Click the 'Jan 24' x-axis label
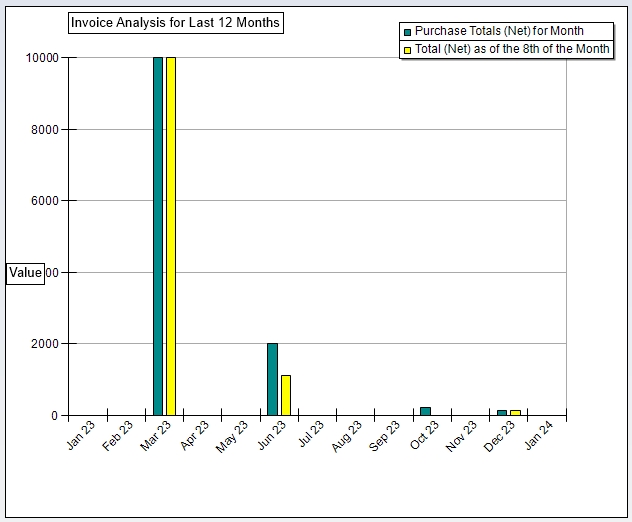This screenshot has width=632, height=522. click(x=539, y=437)
